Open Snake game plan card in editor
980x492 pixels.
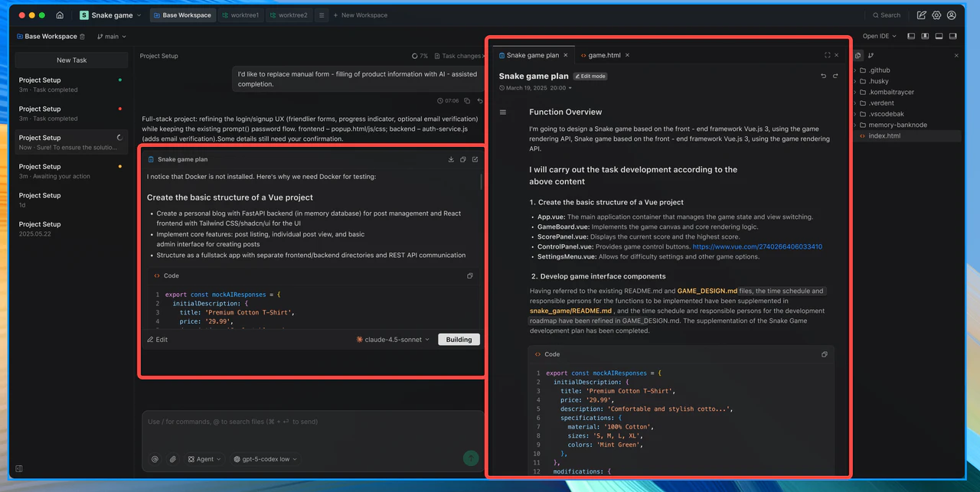(x=475, y=159)
